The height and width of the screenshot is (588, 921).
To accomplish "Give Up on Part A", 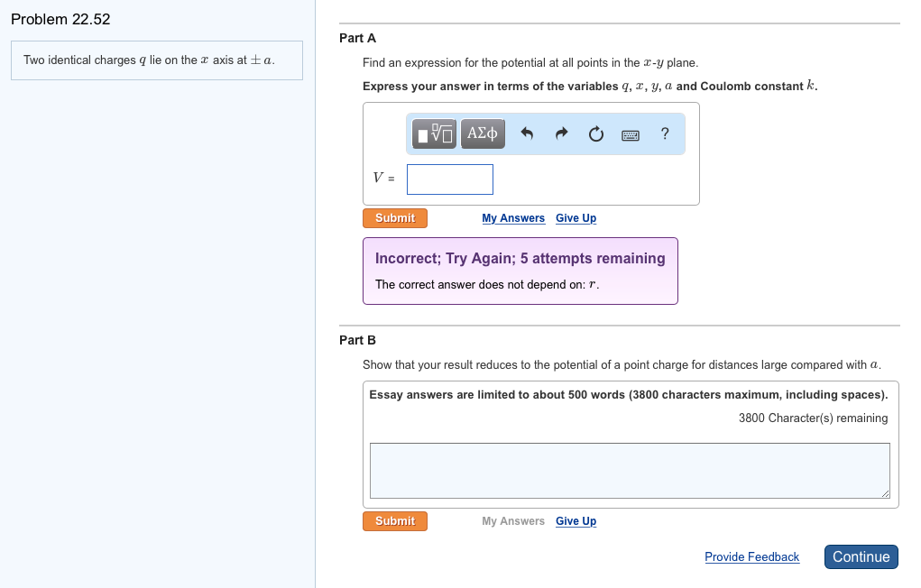I will [x=576, y=217].
